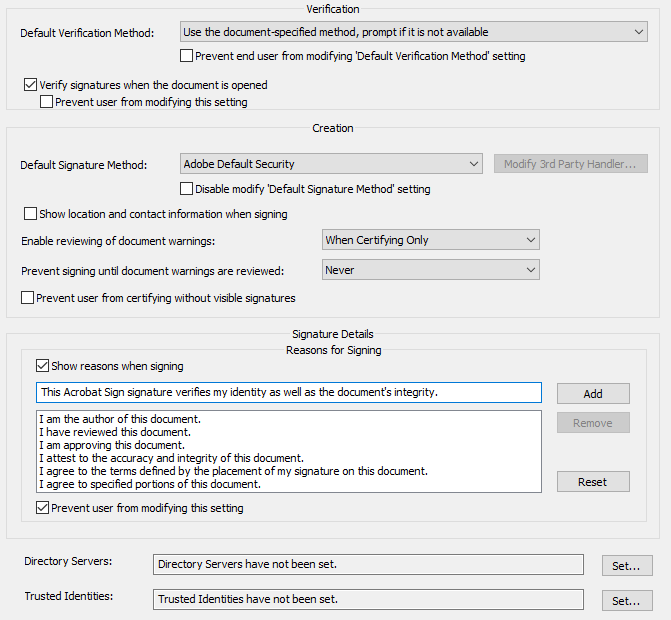Enable 'Show location and contact information when signing'
This screenshot has width=671, height=620.
pyautogui.click(x=31, y=214)
